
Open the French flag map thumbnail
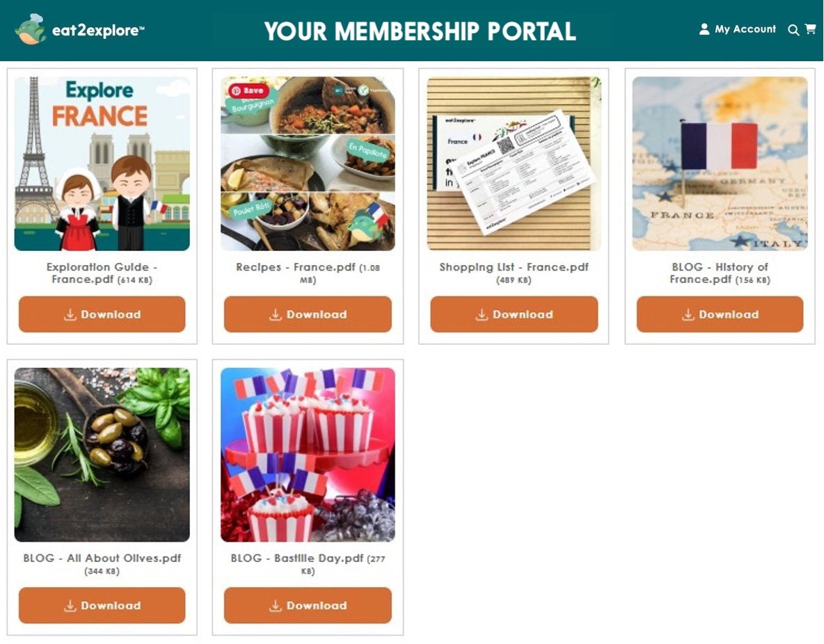pyautogui.click(x=720, y=163)
